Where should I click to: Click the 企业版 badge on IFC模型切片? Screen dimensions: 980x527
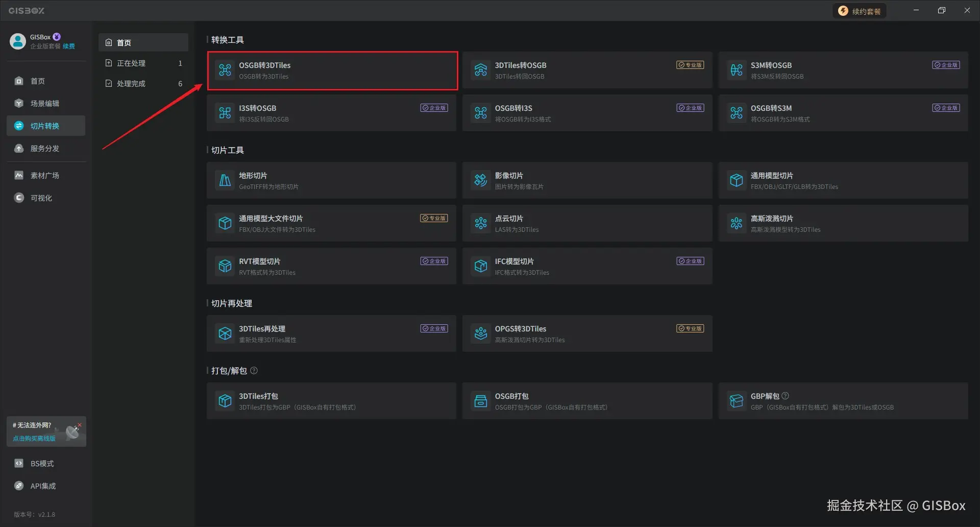(690, 261)
